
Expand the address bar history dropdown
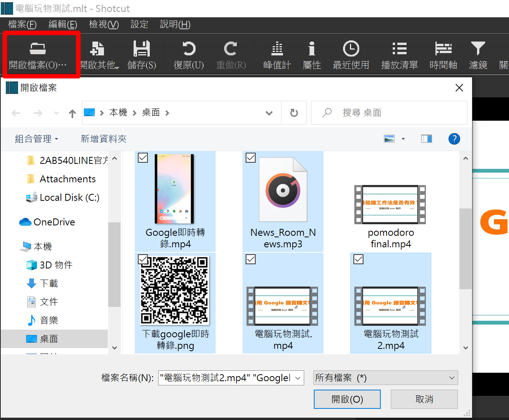tap(269, 113)
